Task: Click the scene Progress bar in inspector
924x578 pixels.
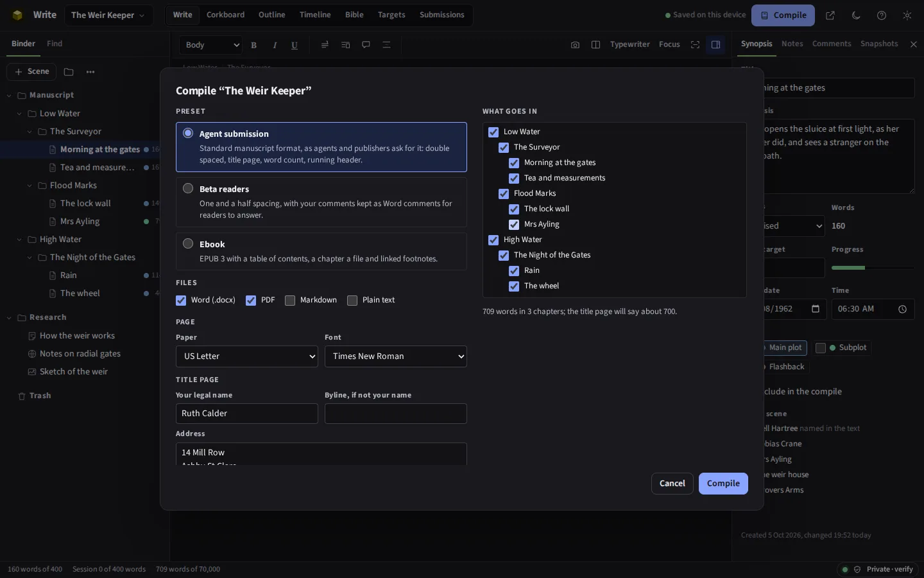Action: click(x=873, y=268)
